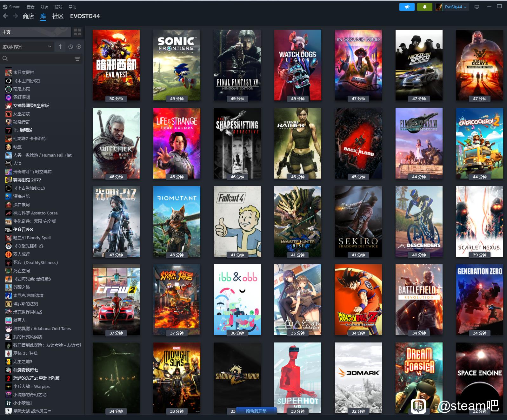Select 女神异闻录5皇家版 in game list

click(x=31, y=105)
